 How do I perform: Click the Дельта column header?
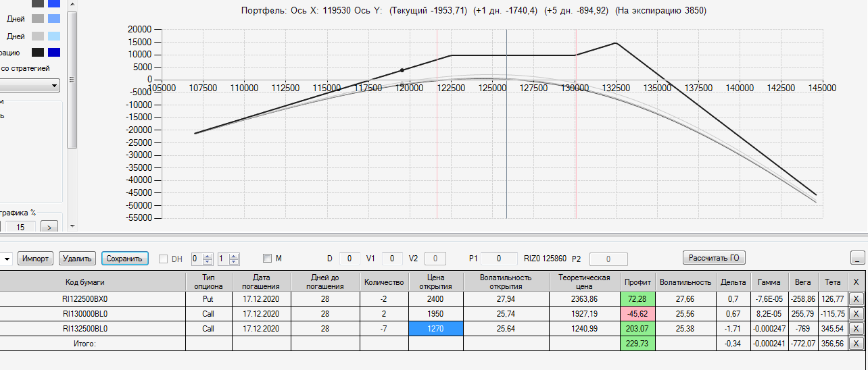pos(733,282)
